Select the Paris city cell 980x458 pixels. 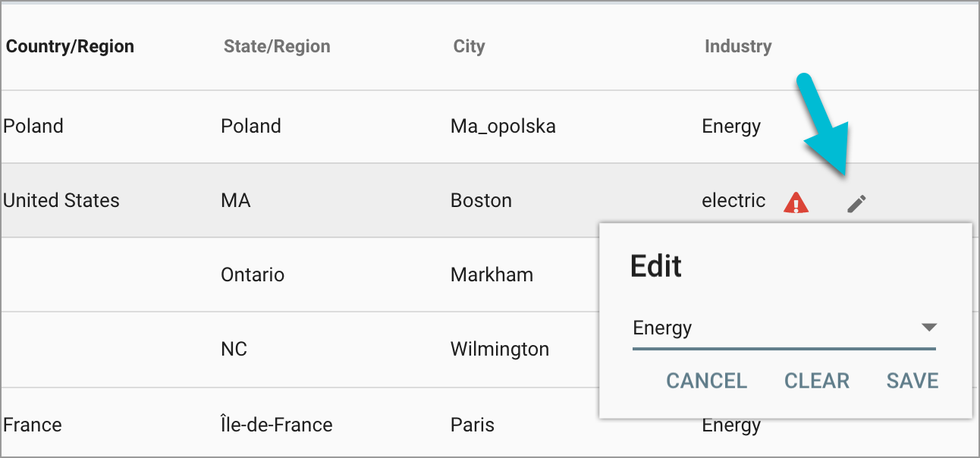pyautogui.click(x=472, y=425)
